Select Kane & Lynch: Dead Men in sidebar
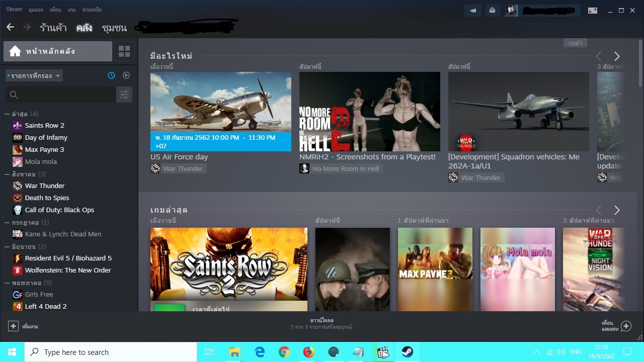Image resolution: width=644 pixels, height=362 pixels. [x=63, y=234]
